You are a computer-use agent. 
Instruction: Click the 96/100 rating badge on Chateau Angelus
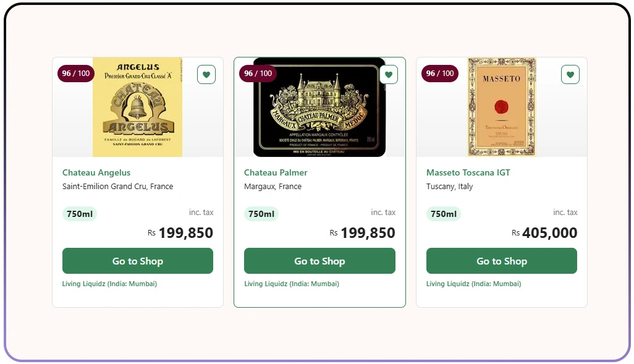click(x=75, y=73)
